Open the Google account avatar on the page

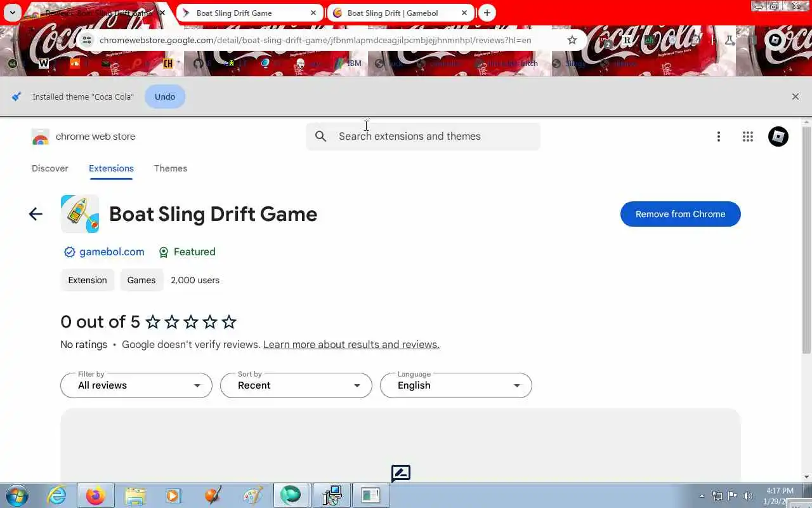(778, 137)
